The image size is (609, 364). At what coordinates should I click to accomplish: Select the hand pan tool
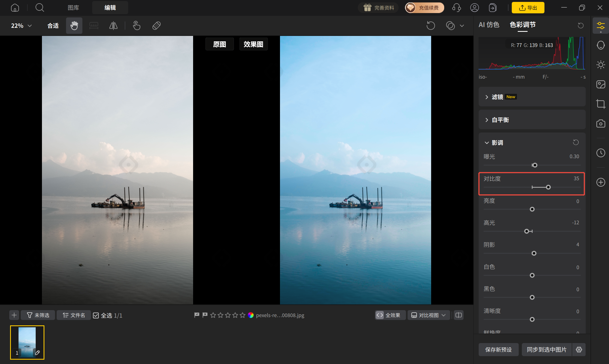point(74,26)
